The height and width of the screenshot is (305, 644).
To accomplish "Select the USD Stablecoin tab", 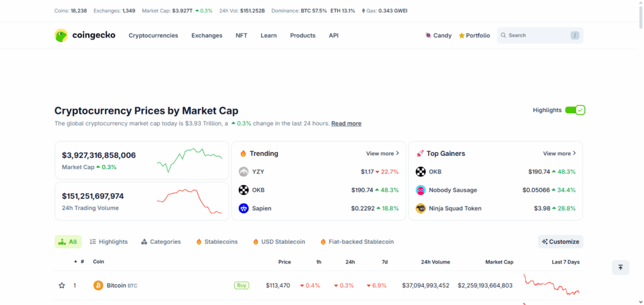I will coord(279,241).
